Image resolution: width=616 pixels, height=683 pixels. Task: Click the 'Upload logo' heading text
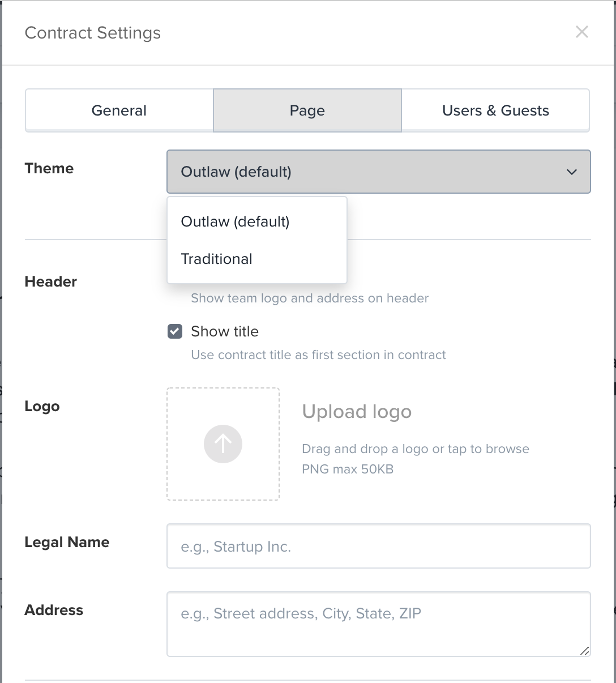357,412
